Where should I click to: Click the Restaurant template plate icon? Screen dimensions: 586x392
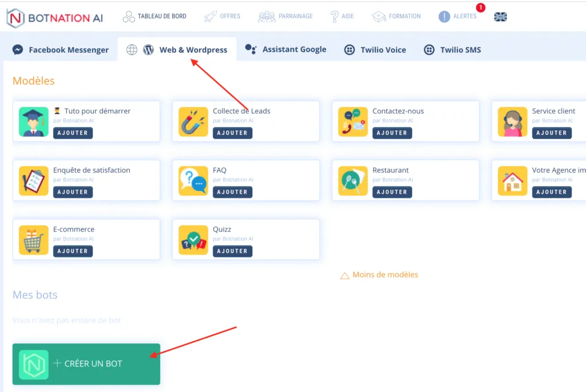click(x=353, y=181)
